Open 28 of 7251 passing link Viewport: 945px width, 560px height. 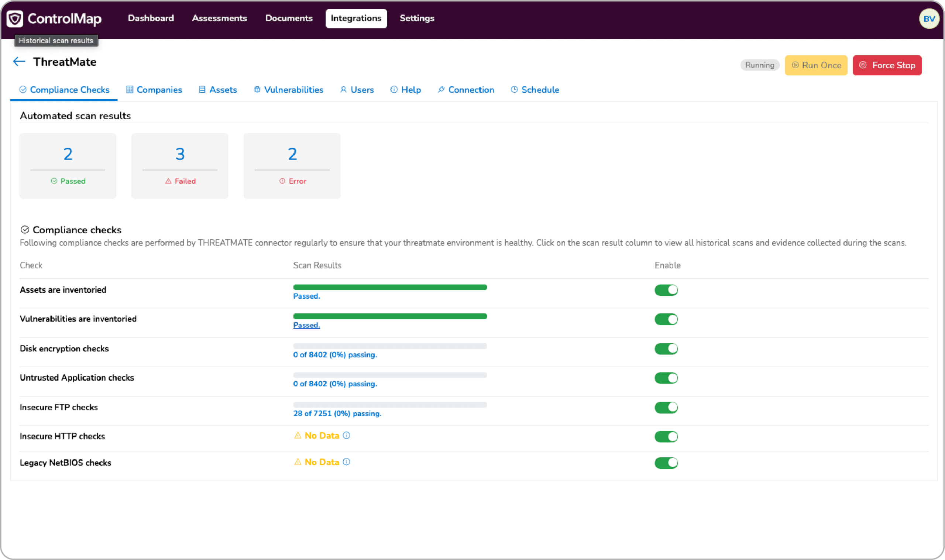(337, 413)
